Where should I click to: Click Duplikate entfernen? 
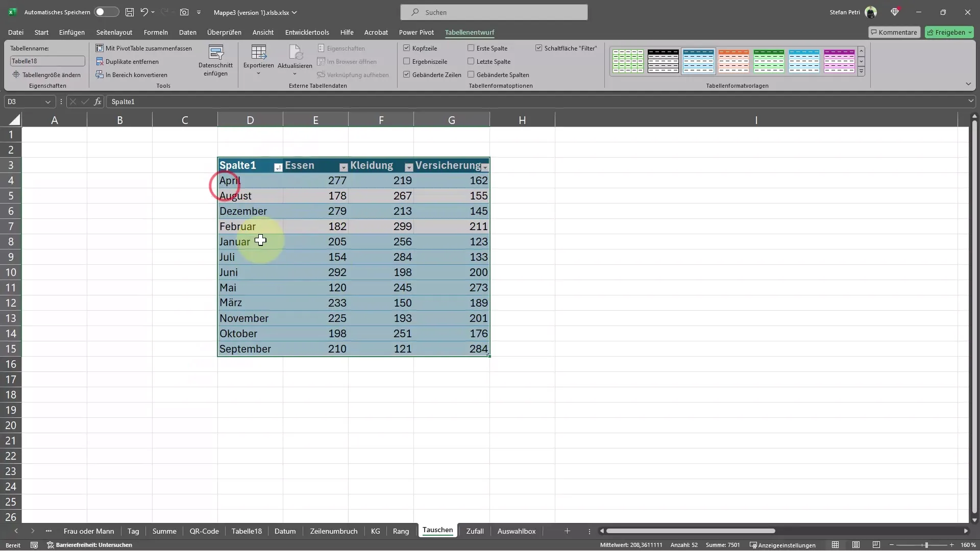pos(127,61)
